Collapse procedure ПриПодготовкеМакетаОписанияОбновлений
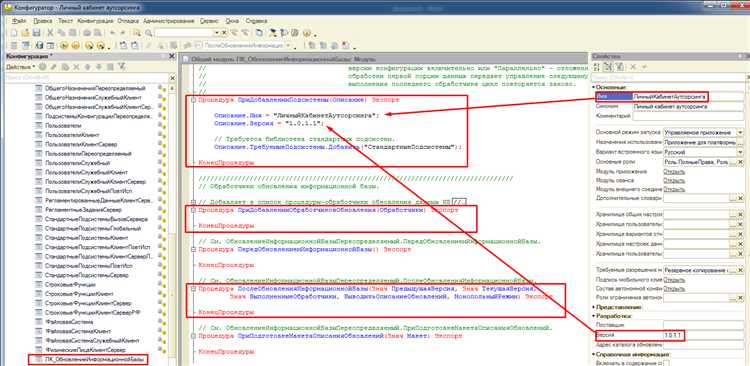This screenshot has width=750, height=366. click(193, 336)
